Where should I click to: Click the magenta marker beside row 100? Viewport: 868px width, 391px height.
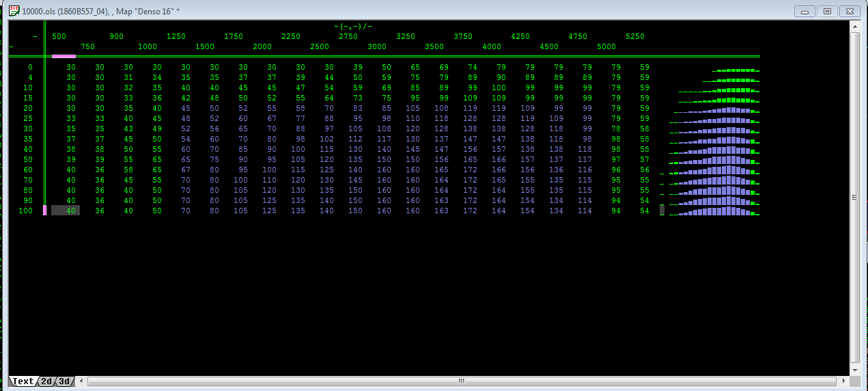point(44,211)
